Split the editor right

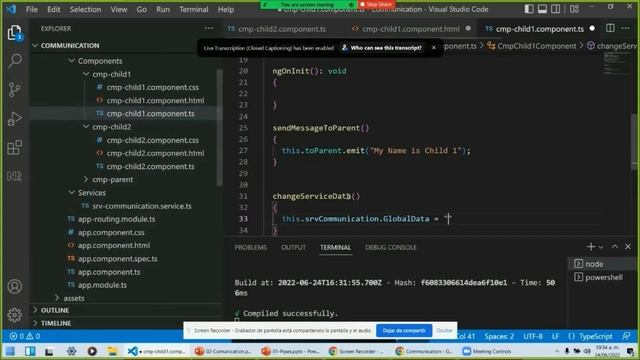[x=610, y=28]
